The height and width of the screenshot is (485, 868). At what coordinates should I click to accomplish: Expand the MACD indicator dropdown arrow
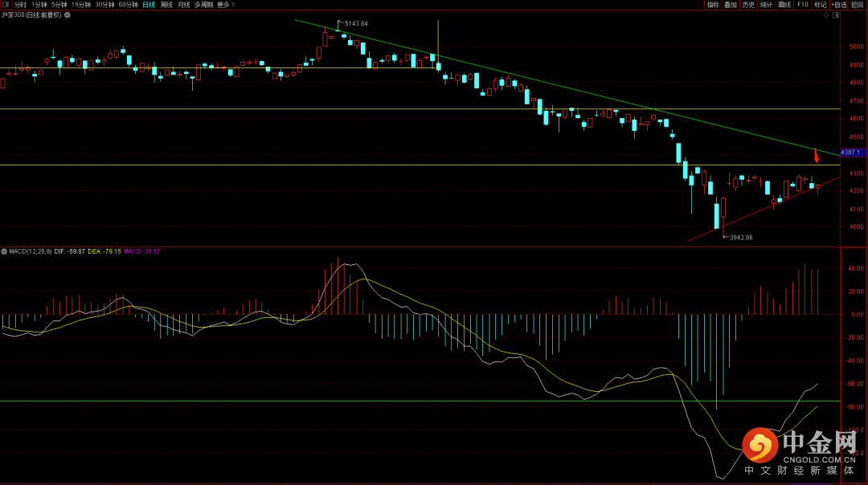[4, 251]
